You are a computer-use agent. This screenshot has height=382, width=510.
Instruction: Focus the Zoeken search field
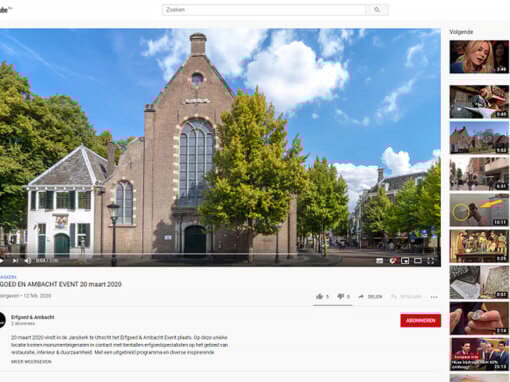point(264,10)
